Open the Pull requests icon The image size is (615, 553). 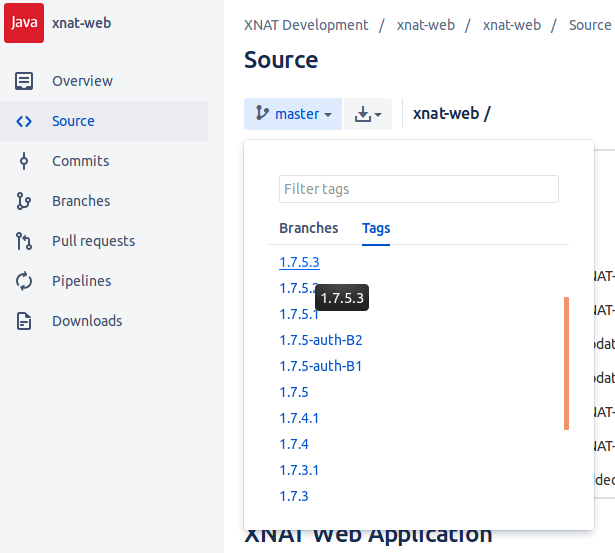pyautogui.click(x=24, y=241)
